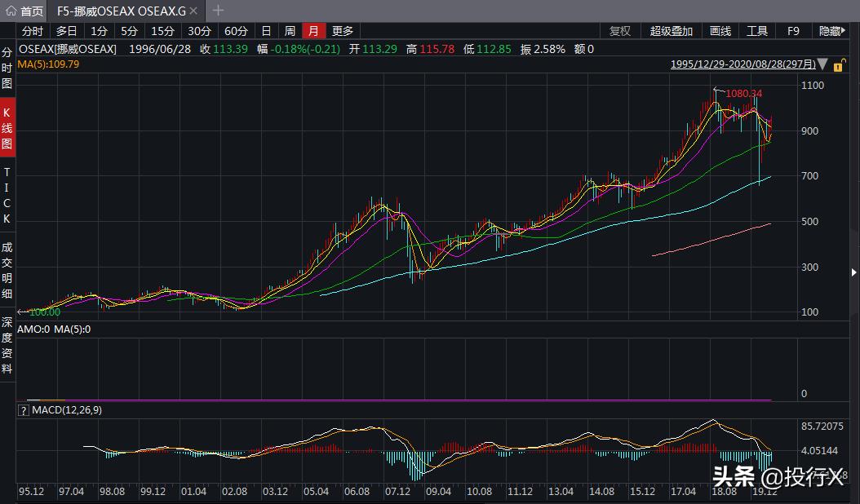Image resolution: width=860 pixels, height=504 pixels.
Task: Open the 更多 periods menu
Action: (x=343, y=31)
